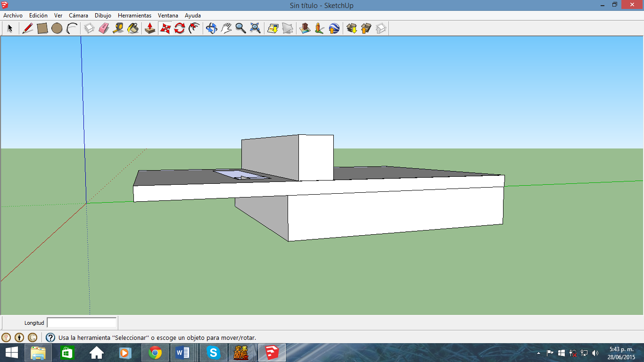Click the Photo Textures person icon
This screenshot has height=362, width=644.
click(x=320, y=28)
